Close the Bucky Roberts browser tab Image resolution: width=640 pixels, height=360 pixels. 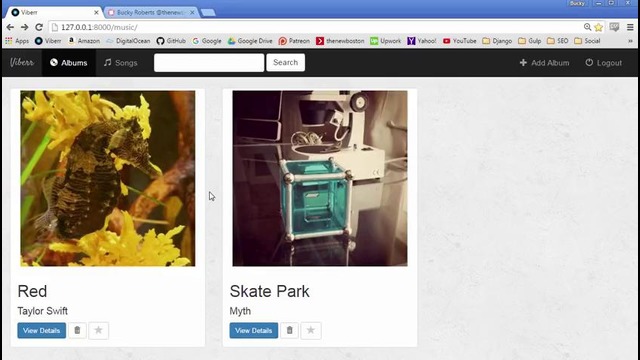[192, 13]
